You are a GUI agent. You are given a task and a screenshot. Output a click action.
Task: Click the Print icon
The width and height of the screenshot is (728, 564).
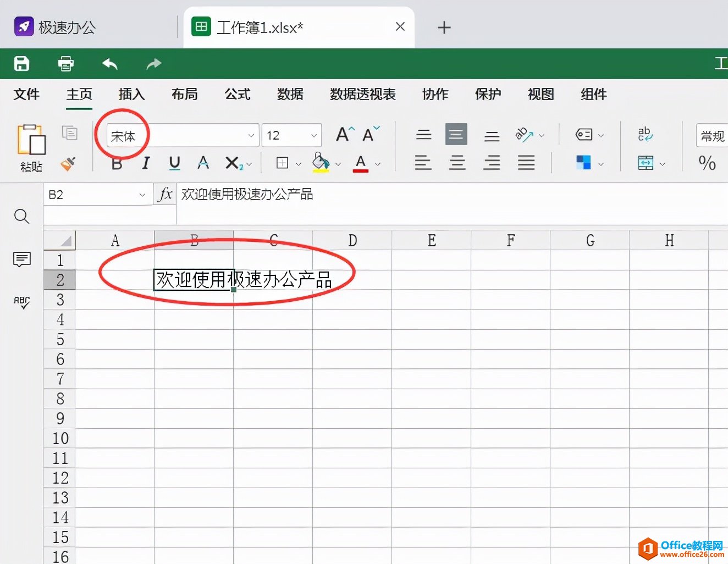coord(65,63)
